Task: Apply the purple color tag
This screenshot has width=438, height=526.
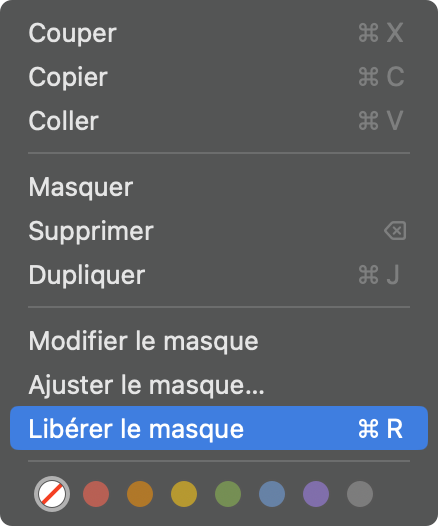Action: coord(316,494)
